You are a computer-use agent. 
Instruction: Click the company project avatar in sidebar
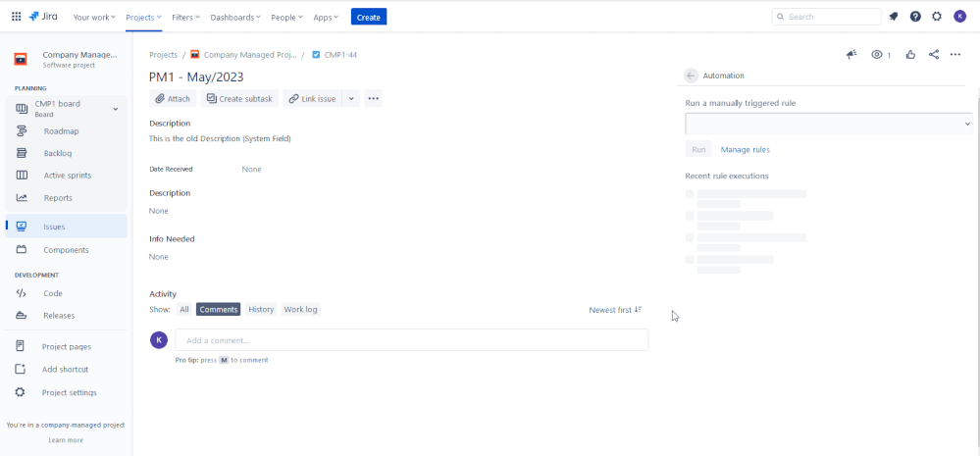(x=22, y=60)
